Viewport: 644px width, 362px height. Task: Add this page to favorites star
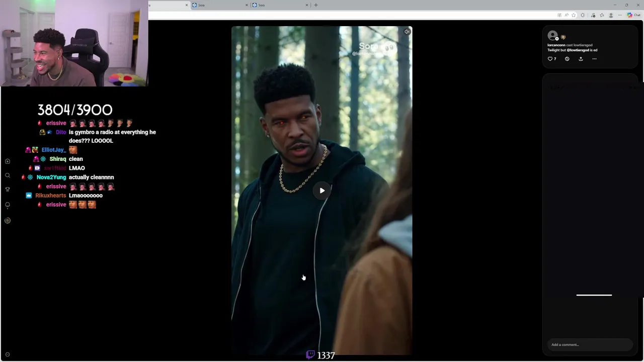tap(574, 15)
